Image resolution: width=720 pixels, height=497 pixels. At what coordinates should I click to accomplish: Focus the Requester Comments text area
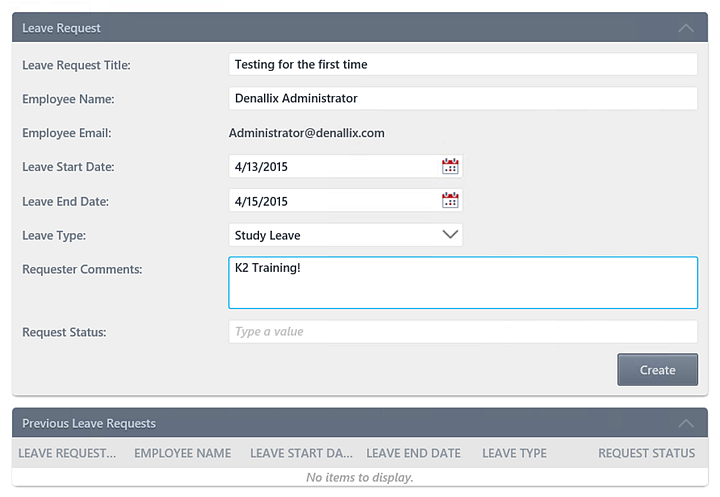pyautogui.click(x=463, y=282)
